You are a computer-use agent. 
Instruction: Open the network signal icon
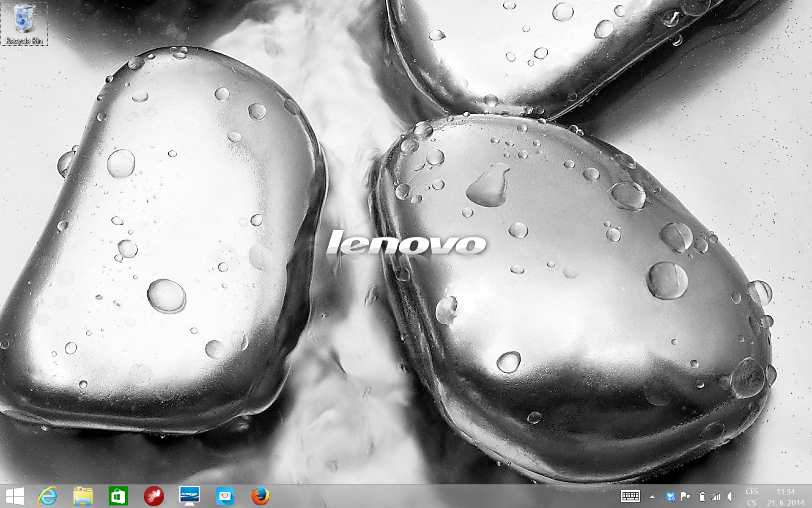[x=716, y=497]
